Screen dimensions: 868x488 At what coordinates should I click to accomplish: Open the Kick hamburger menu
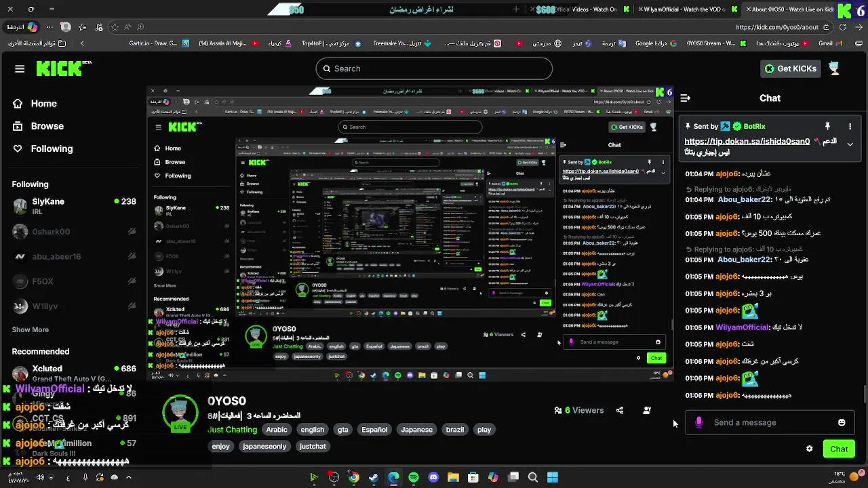(20, 68)
